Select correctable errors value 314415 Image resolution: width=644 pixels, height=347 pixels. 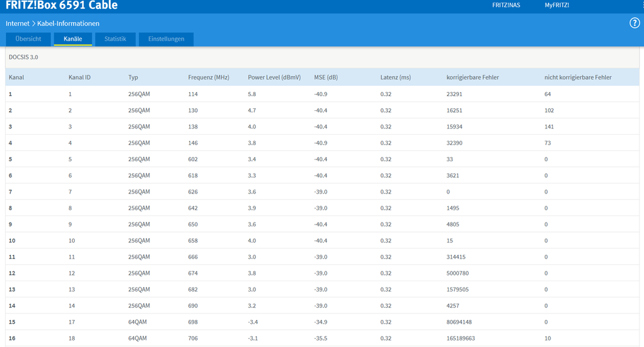click(x=456, y=257)
